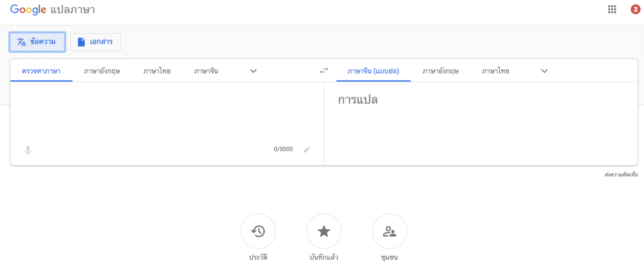This screenshot has width=644, height=268.
Task: Click the microphone voice input icon
Action: click(x=28, y=150)
